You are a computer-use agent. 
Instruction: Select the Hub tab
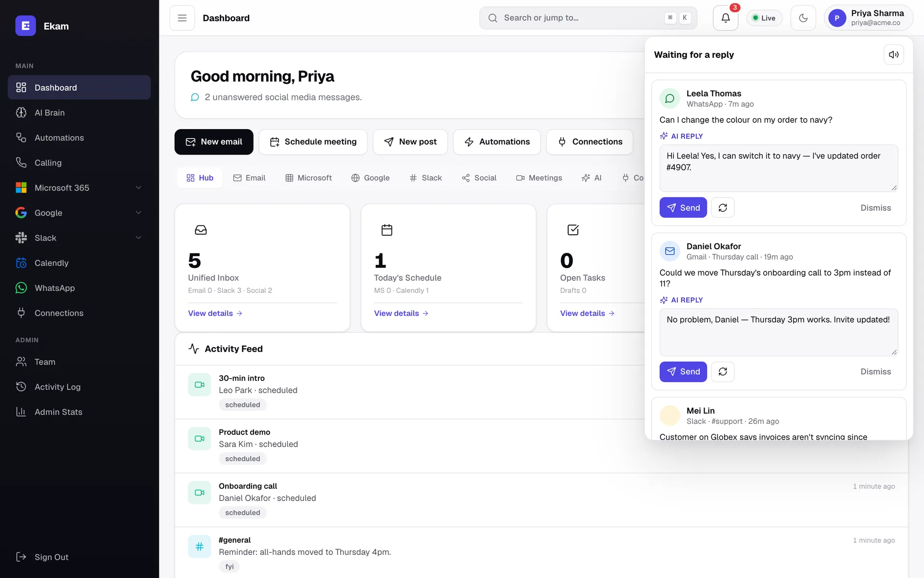click(200, 178)
